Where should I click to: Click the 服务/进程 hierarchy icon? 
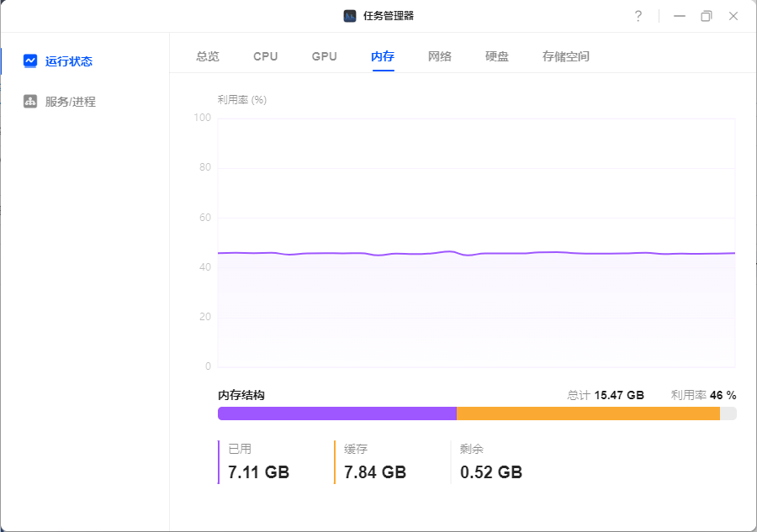30,102
